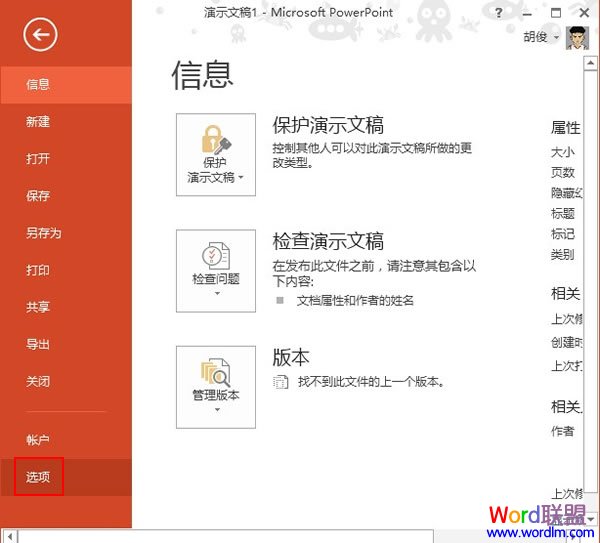Minimize the PowerPoint window
Screen dimensions: 600x543
point(527,14)
